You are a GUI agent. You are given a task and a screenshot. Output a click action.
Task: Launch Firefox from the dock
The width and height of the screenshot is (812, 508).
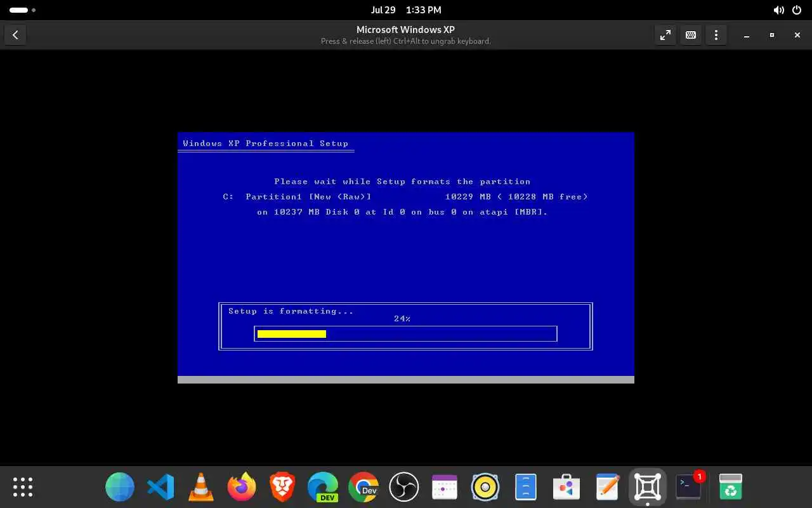point(242,487)
